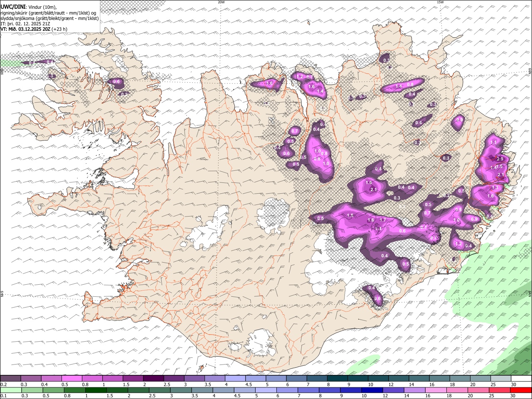Click the 'UWC/DINI: Vindur (10m)' title line
Viewport: 532px width, 399px height.
(29, 7)
